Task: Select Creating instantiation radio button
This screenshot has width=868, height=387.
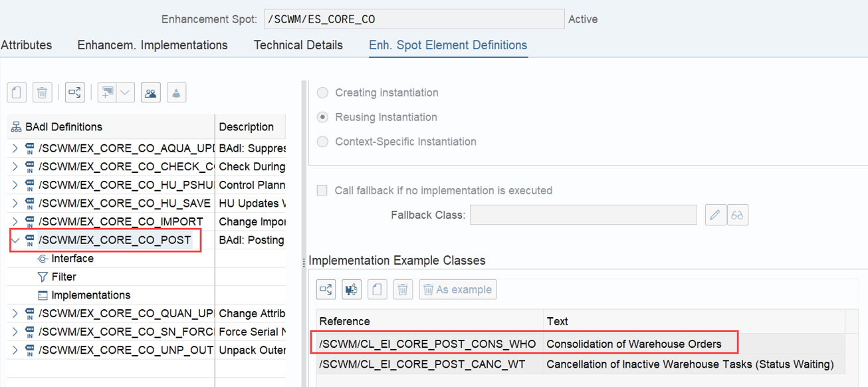Action: coord(323,92)
